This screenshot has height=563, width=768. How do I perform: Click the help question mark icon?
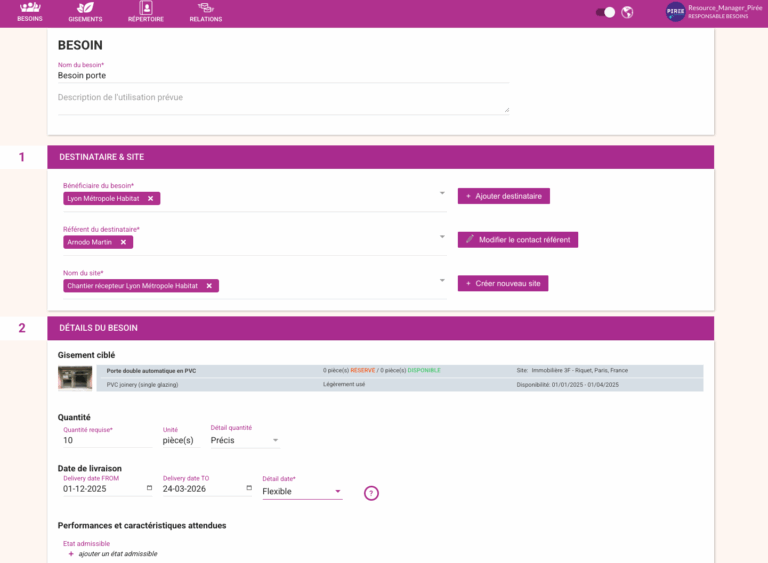[371, 492]
